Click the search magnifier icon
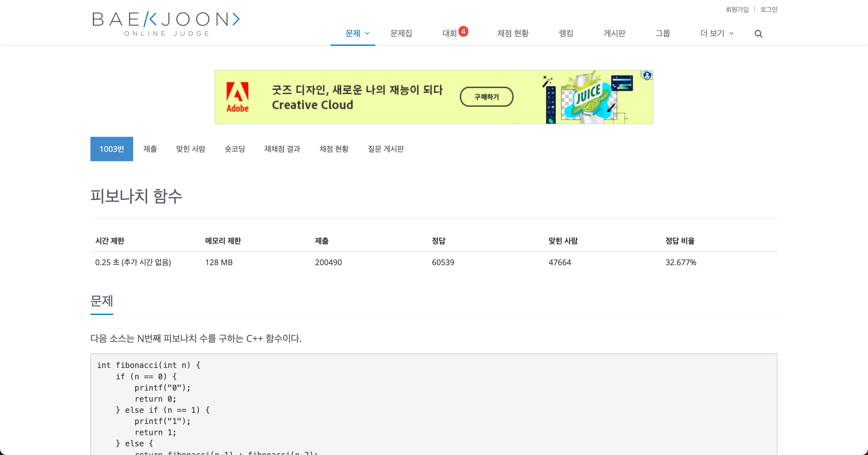868x455 pixels. tap(758, 34)
